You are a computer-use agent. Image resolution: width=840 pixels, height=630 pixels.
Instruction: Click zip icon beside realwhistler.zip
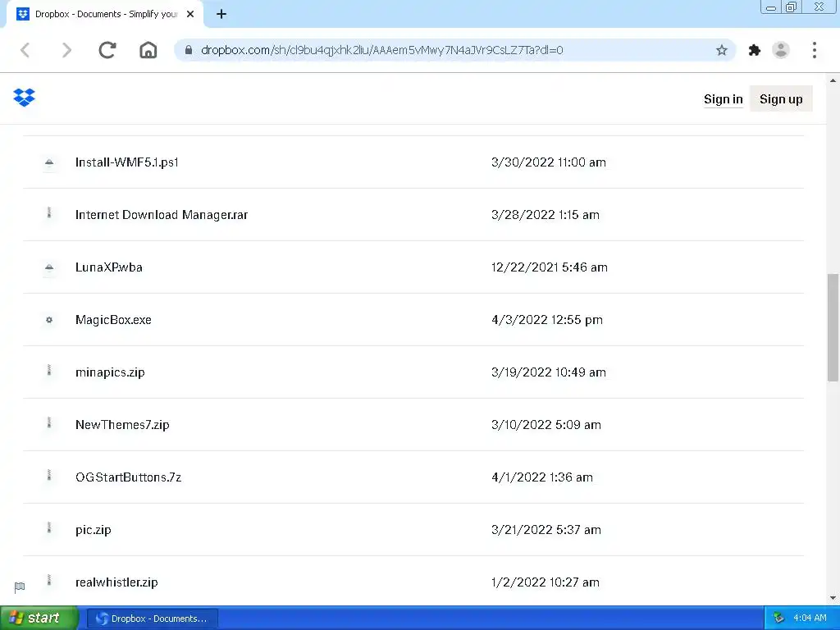[49, 581]
